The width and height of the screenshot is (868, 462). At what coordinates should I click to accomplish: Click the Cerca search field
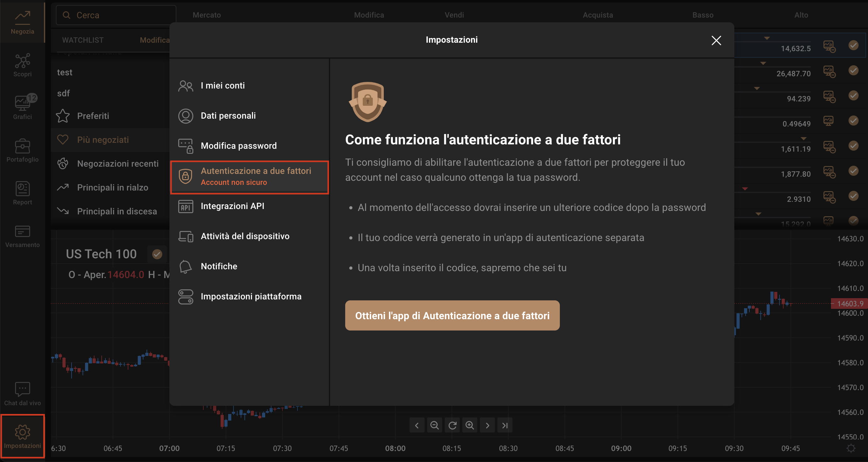pos(116,15)
